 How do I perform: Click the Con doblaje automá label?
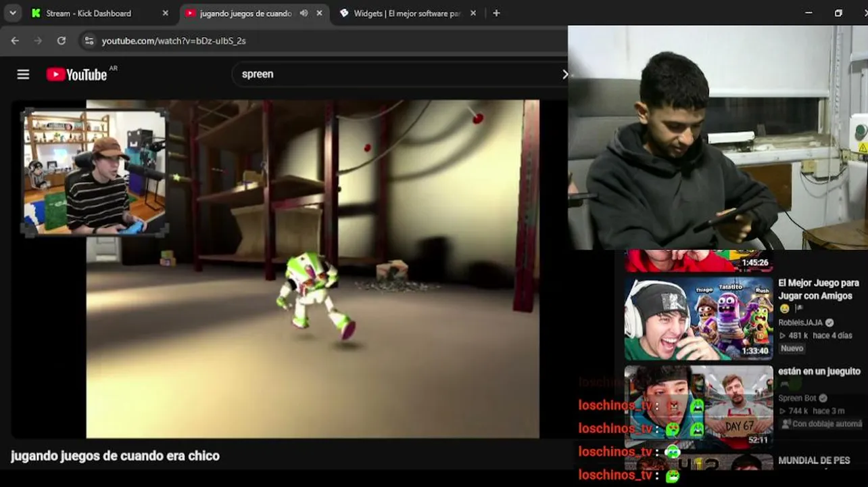click(x=823, y=424)
